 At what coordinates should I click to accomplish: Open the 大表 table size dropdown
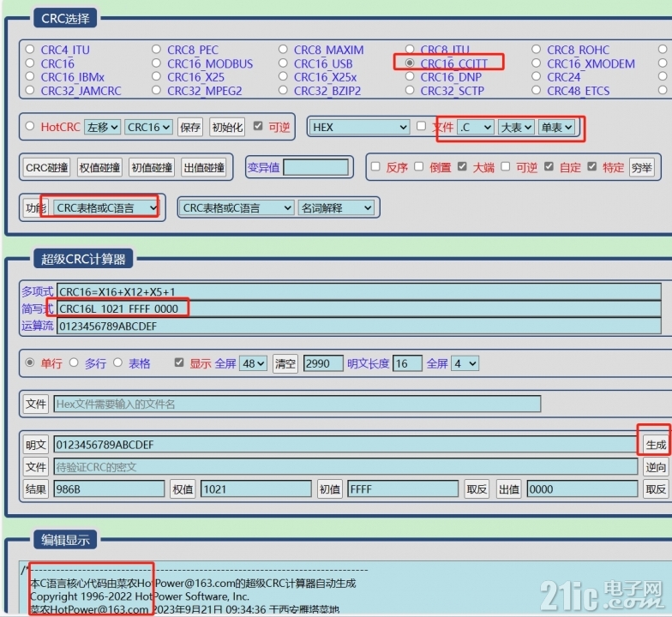[x=516, y=127]
